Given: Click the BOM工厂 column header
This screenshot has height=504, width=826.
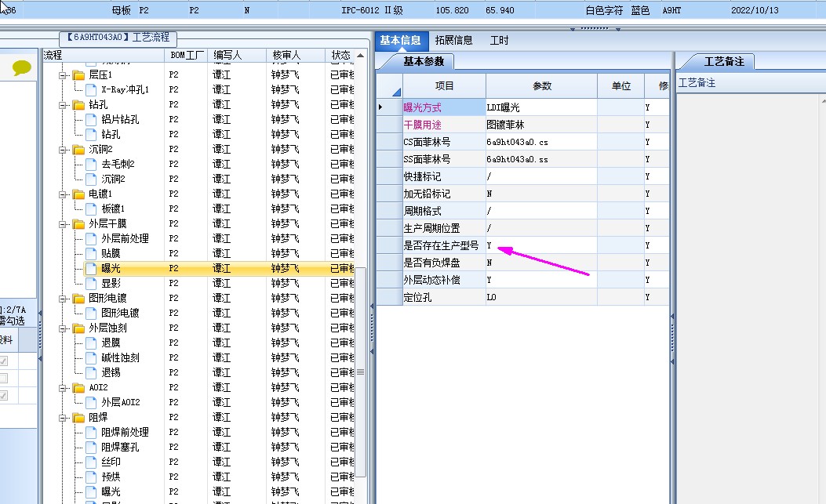Looking at the screenshot, I should pyautogui.click(x=187, y=56).
